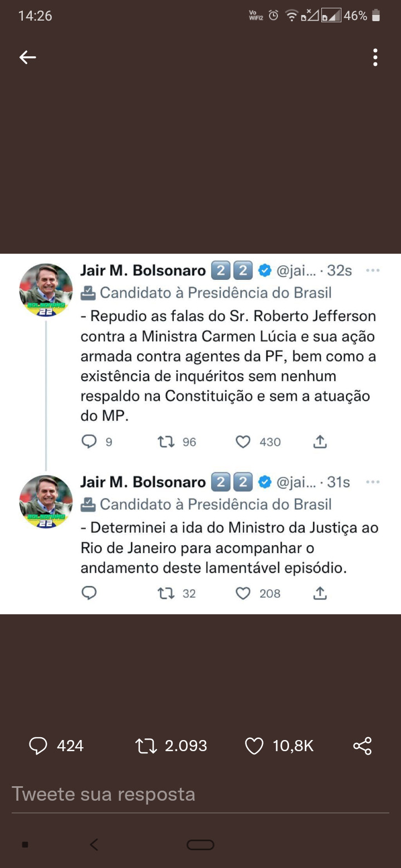
Task: Open the first tweet's profile avatar
Action: [x=46, y=290]
